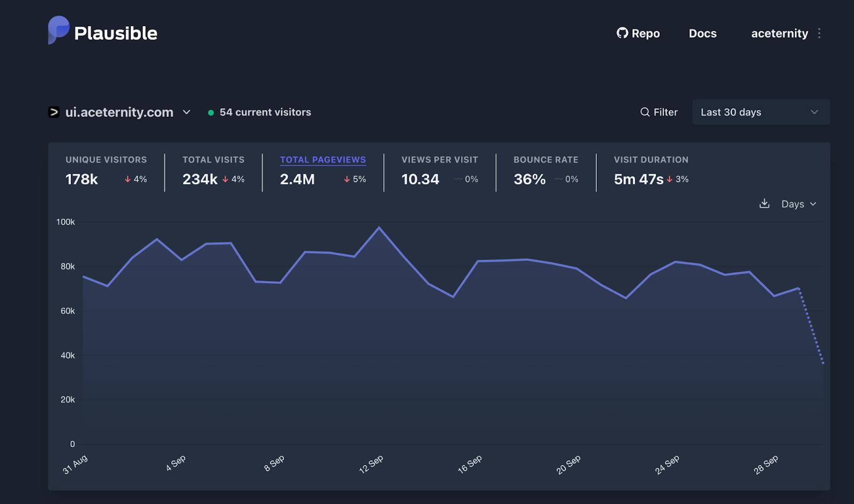The height and width of the screenshot is (504, 854).
Task: Click the 28 Sep x-axis label
Action: [x=766, y=464]
